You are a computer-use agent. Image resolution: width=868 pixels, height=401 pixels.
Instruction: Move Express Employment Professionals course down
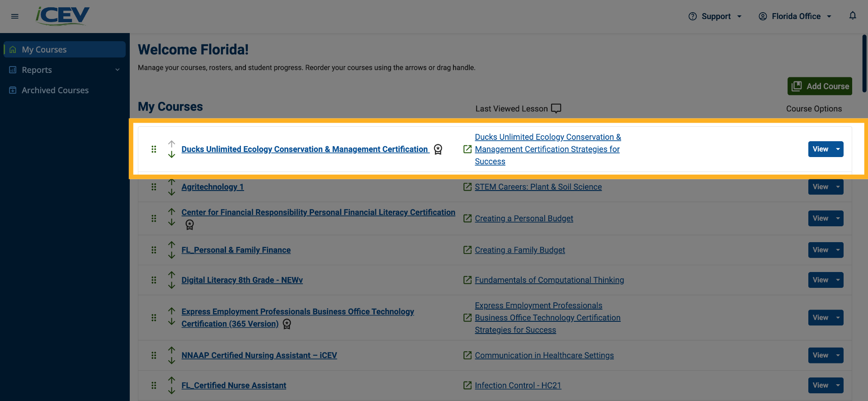[x=171, y=322]
